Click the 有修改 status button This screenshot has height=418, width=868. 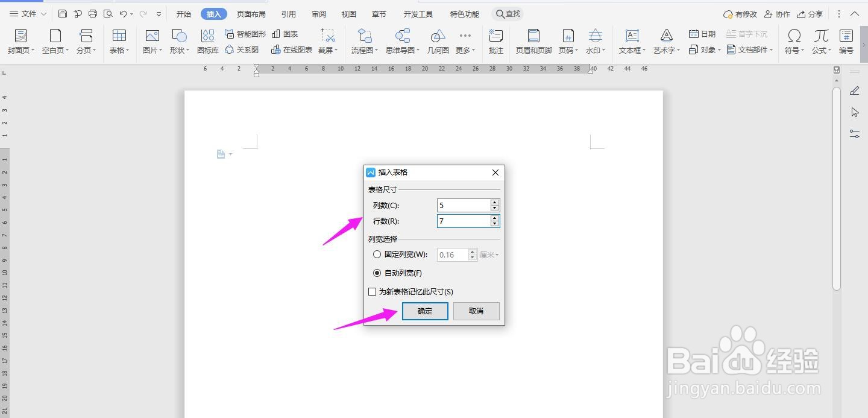point(740,14)
